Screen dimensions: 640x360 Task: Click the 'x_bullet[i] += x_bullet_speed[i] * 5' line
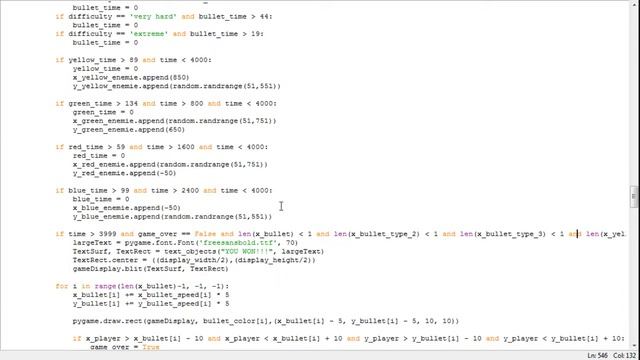point(151,295)
